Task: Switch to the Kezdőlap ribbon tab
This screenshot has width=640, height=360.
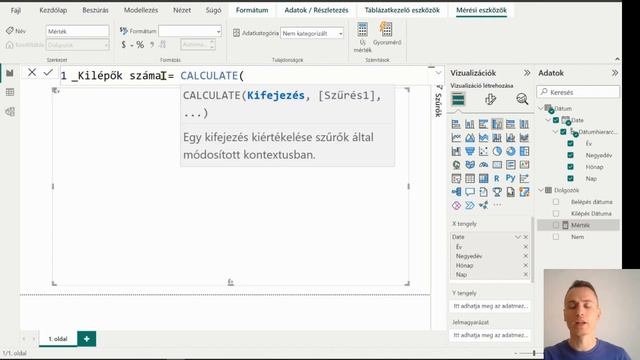Action: click(x=53, y=10)
